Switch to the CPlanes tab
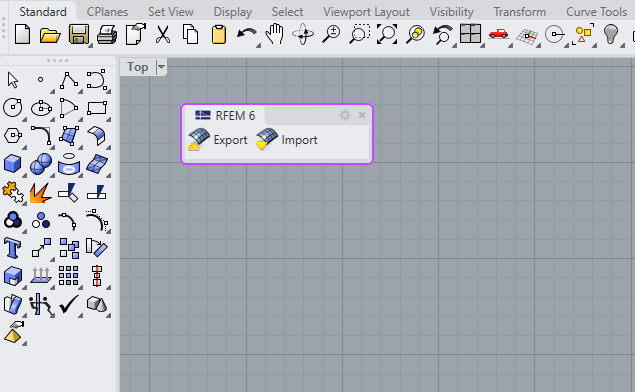The height and width of the screenshot is (392, 635). coord(107,12)
